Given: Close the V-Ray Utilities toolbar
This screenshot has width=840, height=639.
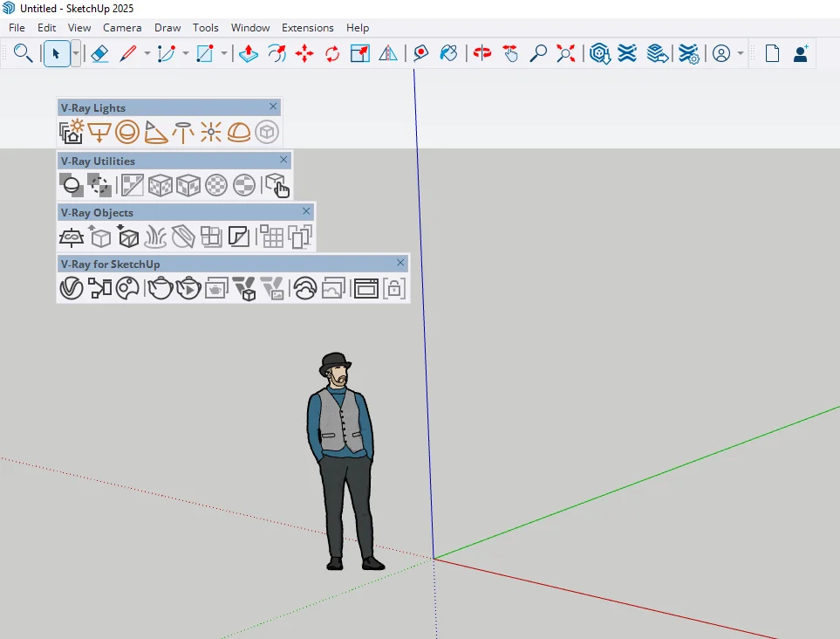Looking at the screenshot, I should pyautogui.click(x=284, y=159).
